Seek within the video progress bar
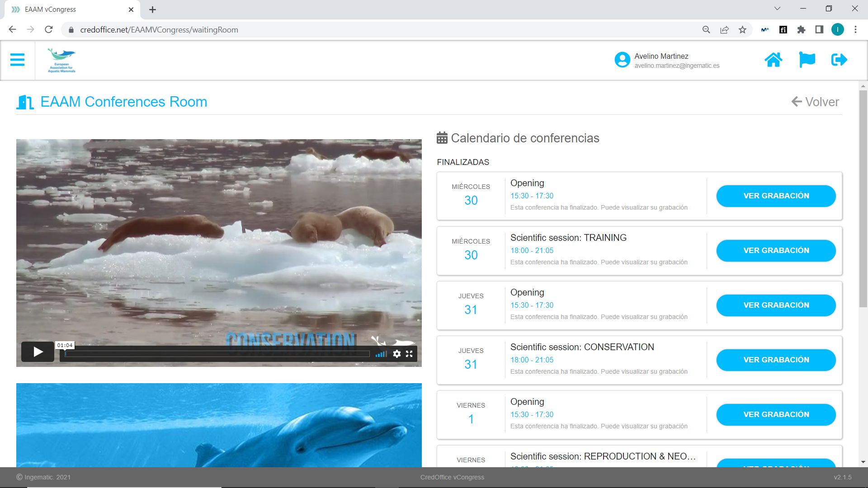Screen dimensions: 868x488 click(217, 354)
